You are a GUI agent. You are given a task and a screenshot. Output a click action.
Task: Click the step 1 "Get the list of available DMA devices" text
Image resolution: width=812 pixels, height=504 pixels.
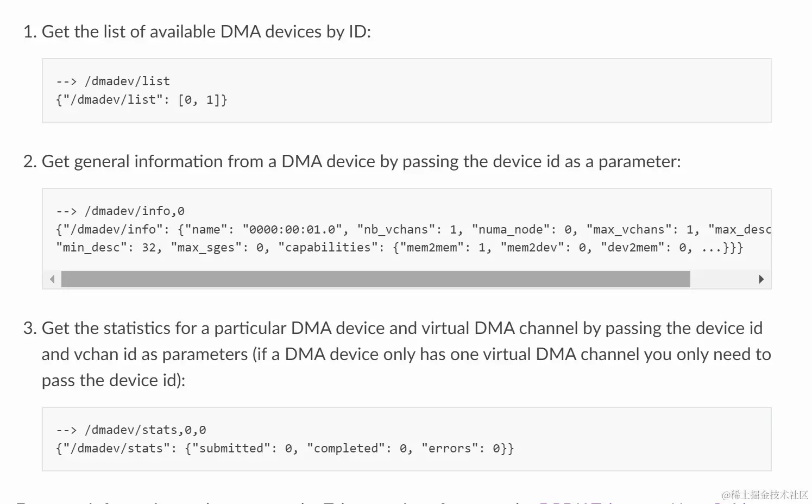pyautogui.click(x=206, y=32)
